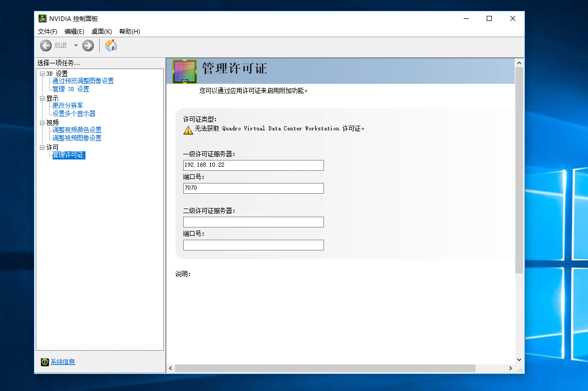Click the 管理许可证 page heading
The image size is (588, 391).
[234, 68]
